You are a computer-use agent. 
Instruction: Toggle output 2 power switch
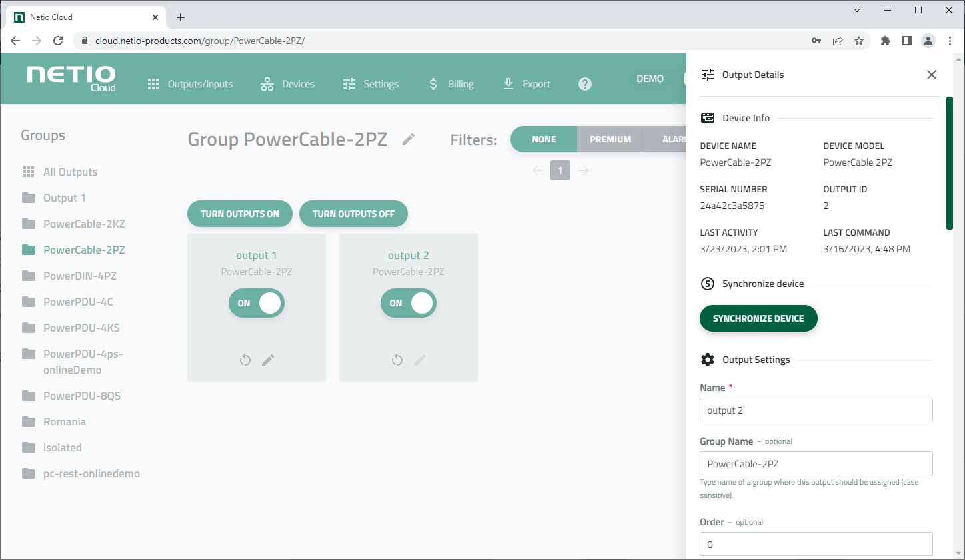coord(409,303)
